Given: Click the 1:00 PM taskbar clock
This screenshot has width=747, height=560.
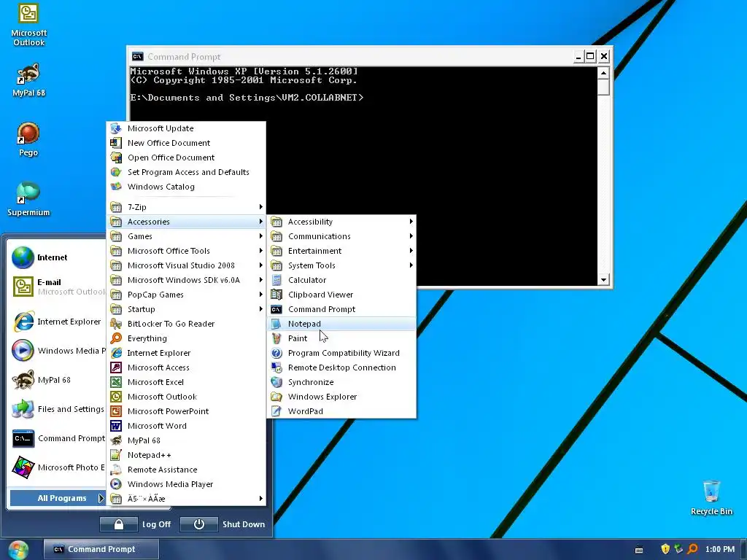Looking at the screenshot, I should click(x=720, y=549).
